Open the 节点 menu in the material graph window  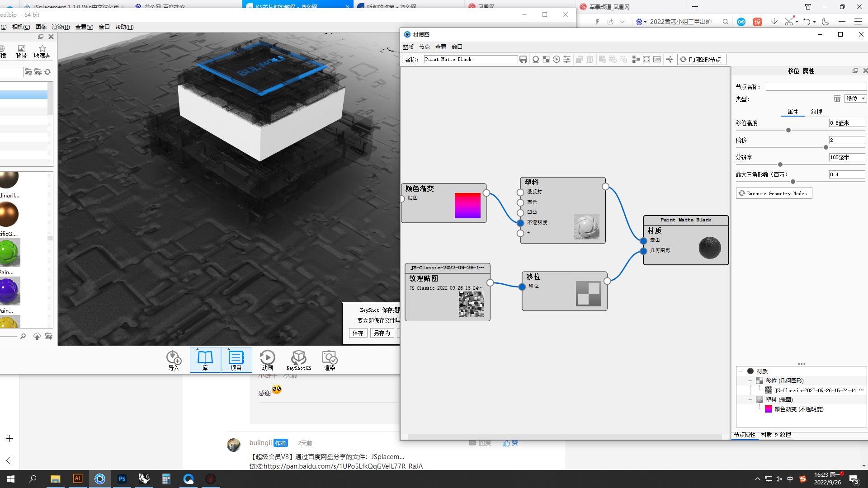click(424, 47)
